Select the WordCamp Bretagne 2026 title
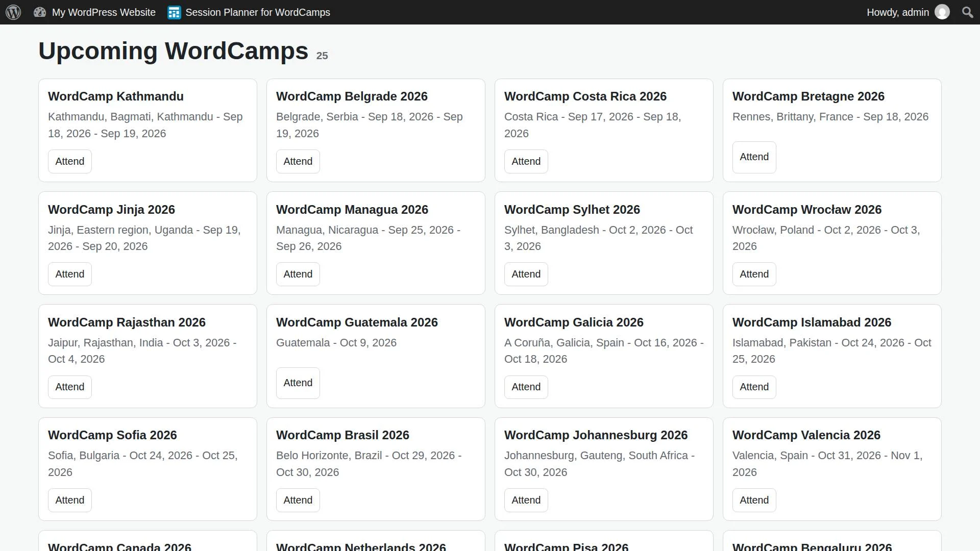 click(x=808, y=96)
